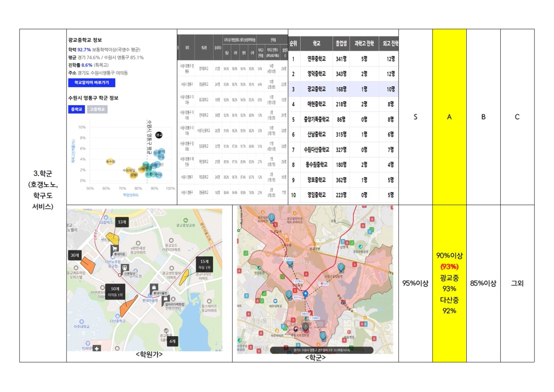Click the 망포중학교 row name
This screenshot has width=554, height=392.
click(317, 180)
